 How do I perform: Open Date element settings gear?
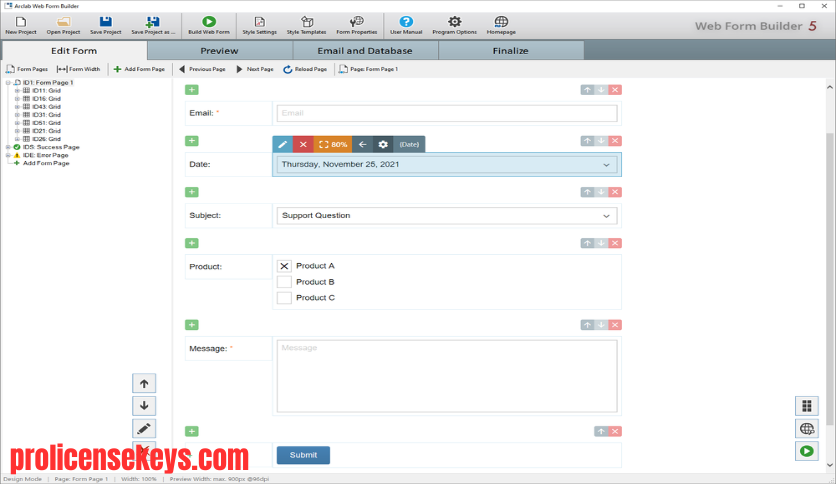pyautogui.click(x=383, y=144)
